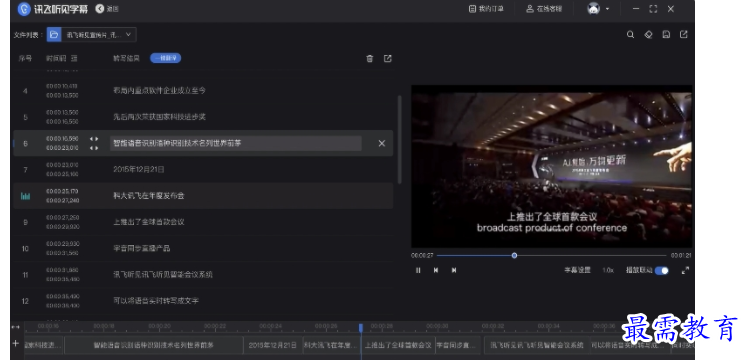Click the timeline zoom-fit icon

point(16,327)
